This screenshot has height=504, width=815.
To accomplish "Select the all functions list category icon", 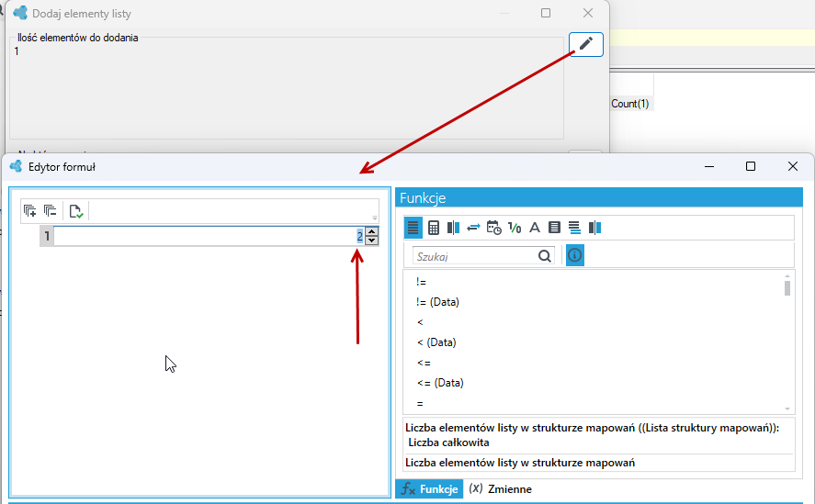I will (x=413, y=228).
